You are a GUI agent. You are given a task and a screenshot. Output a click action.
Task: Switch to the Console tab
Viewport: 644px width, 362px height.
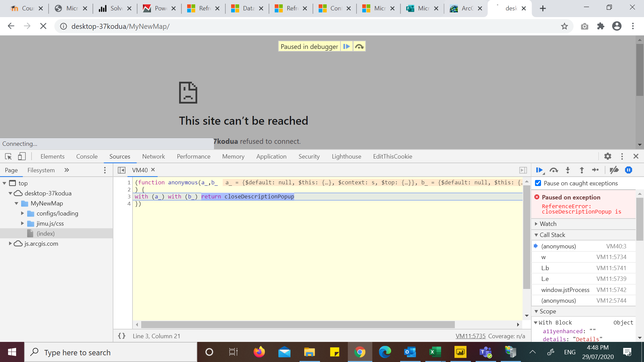click(87, 157)
